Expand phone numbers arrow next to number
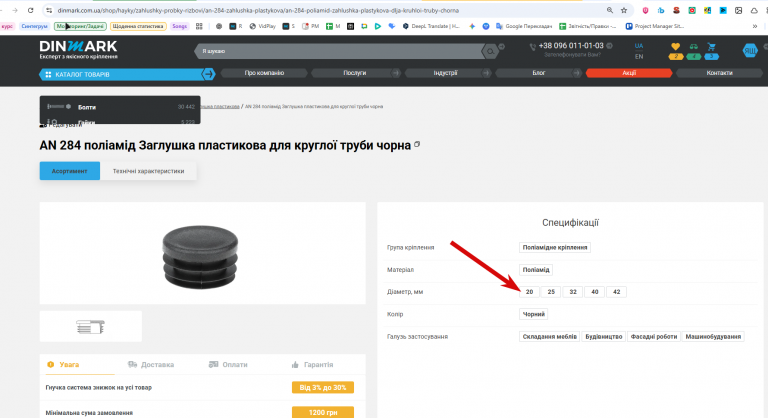768x418 pixels. pyautogui.click(x=609, y=46)
